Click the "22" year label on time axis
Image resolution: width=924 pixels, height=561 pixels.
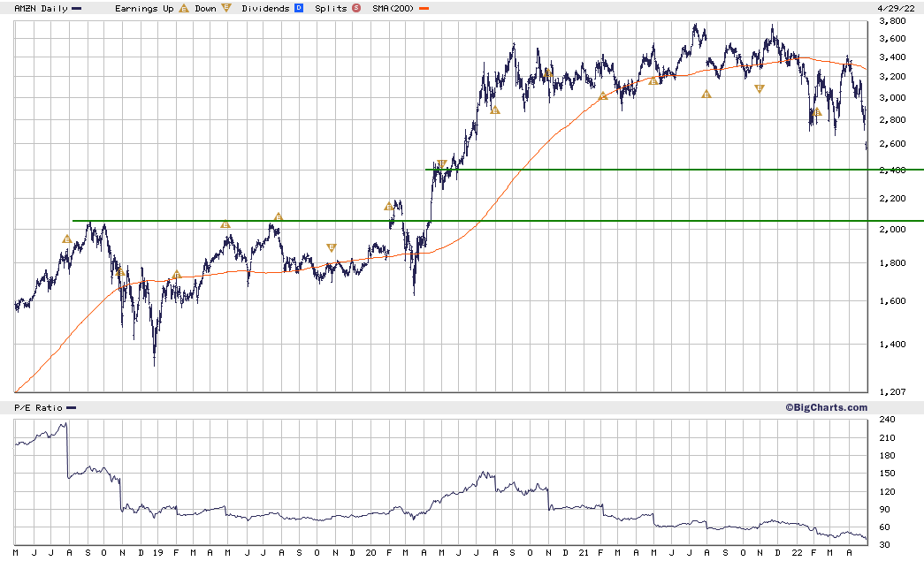[x=797, y=553]
